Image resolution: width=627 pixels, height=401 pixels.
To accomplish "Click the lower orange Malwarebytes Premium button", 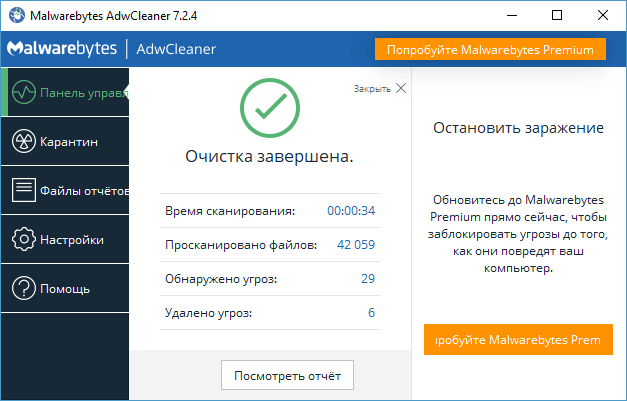I will [x=518, y=339].
